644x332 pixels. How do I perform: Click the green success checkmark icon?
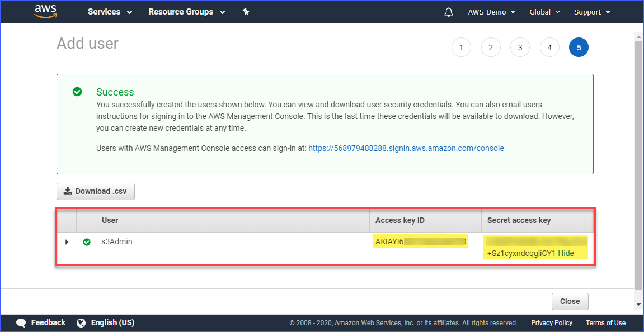[77, 91]
